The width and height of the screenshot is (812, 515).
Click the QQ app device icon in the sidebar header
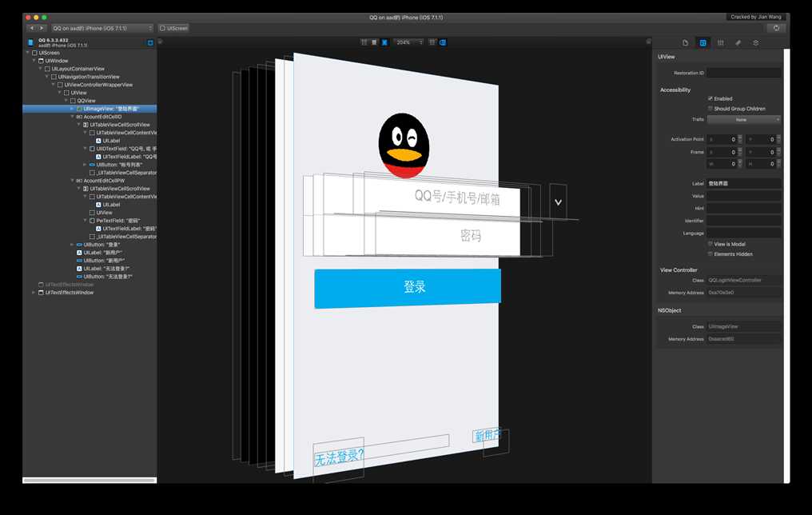coord(30,42)
